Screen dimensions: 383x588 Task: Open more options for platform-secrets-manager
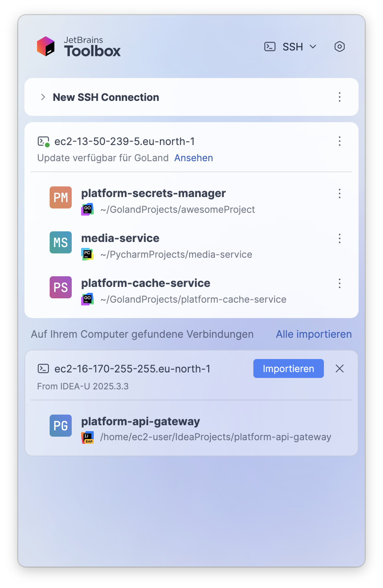[340, 193]
